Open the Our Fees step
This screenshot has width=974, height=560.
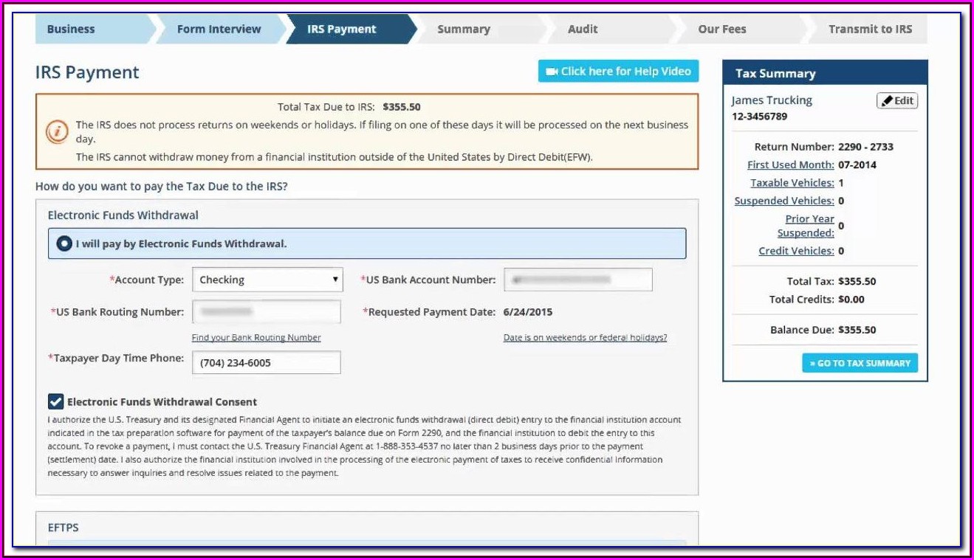(721, 30)
